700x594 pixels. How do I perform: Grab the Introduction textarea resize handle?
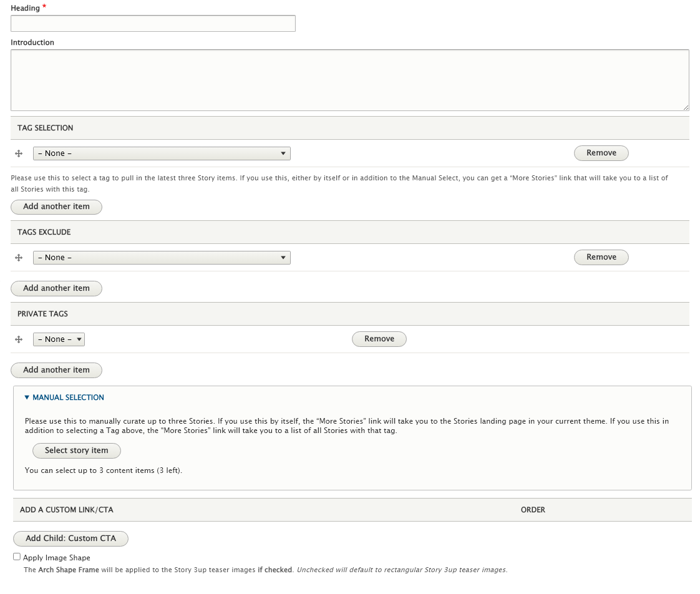click(x=686, y=107)
